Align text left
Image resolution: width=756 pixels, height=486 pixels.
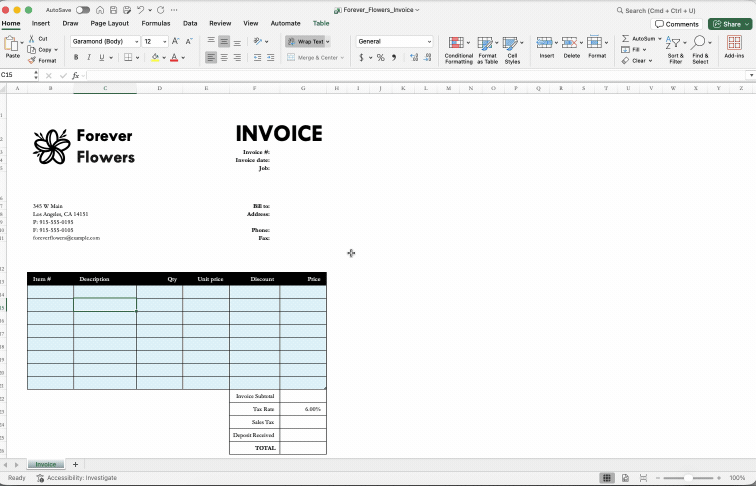click(x=211, y=57)
